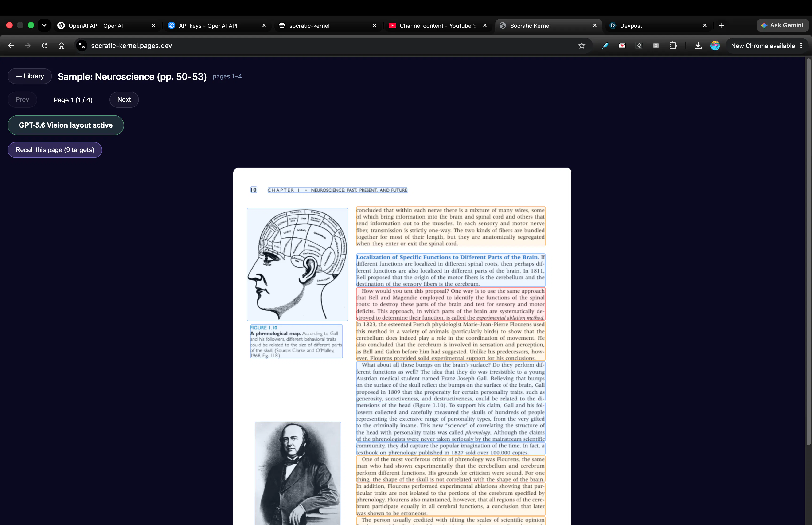Click the Sample: Neuroscience (pp. 50-53) heading
This screenshot has height=525, width=812.
coord(132,76)
